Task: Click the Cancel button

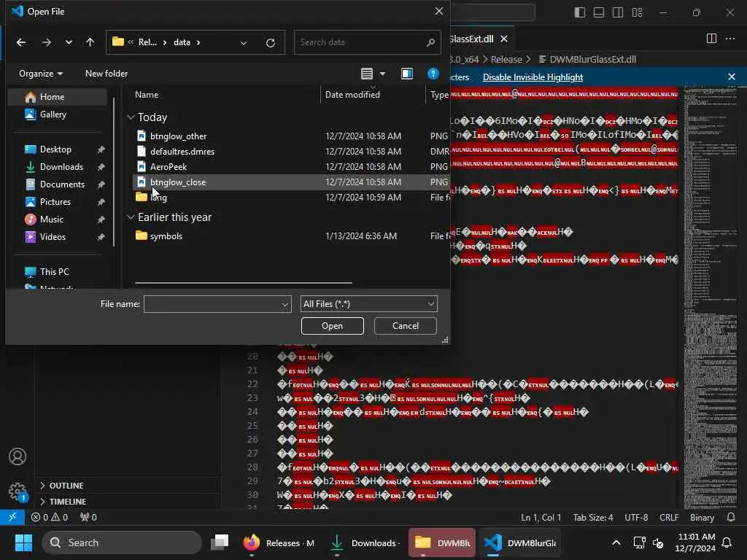Action: pyautogui.click(x=406, y=326)
